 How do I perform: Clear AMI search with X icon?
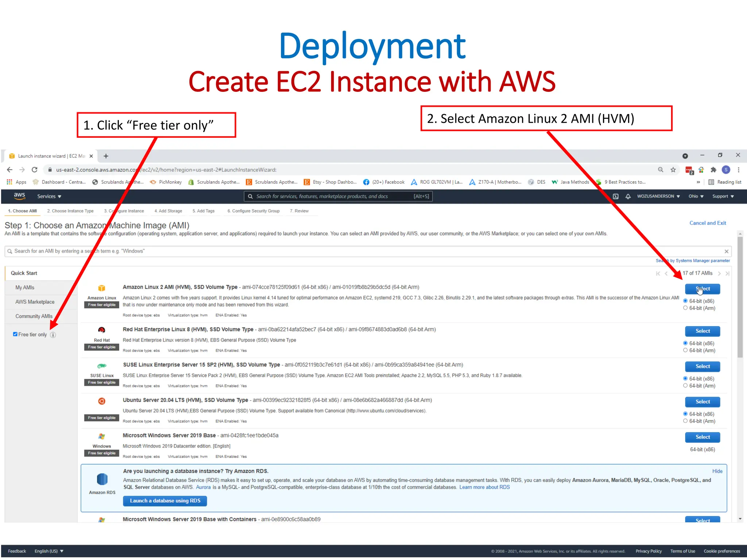[726, 251]
